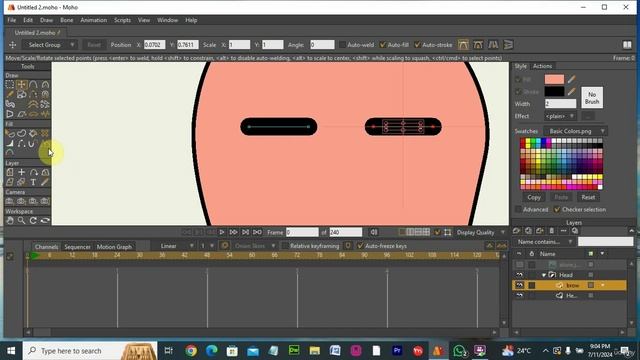
Task: Select the Rotate Workspace tool
Action: [33, 220]
